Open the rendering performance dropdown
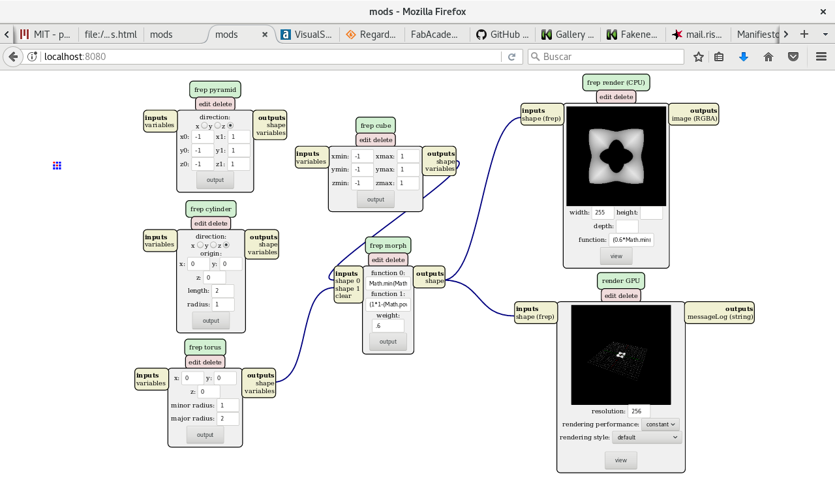This screenshot has width=835, height=504. (x=660, y=424)
